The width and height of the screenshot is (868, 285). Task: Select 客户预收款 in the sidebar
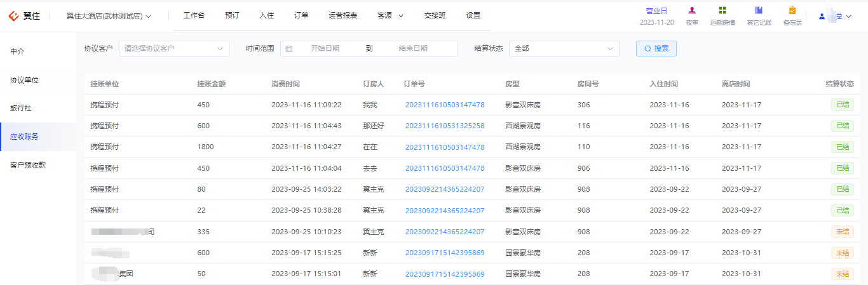[38, 165]
